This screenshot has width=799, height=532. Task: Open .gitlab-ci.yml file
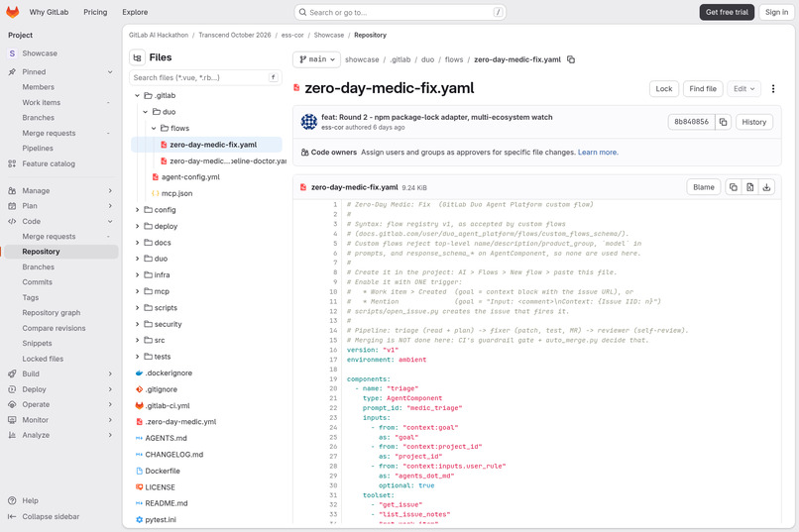tap(168, 406)
